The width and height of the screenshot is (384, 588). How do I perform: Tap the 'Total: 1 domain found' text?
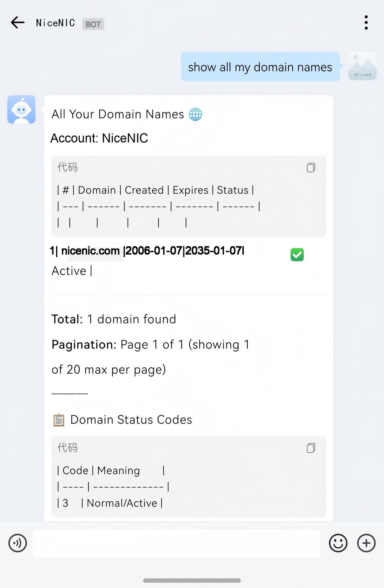tap(114, 319)
